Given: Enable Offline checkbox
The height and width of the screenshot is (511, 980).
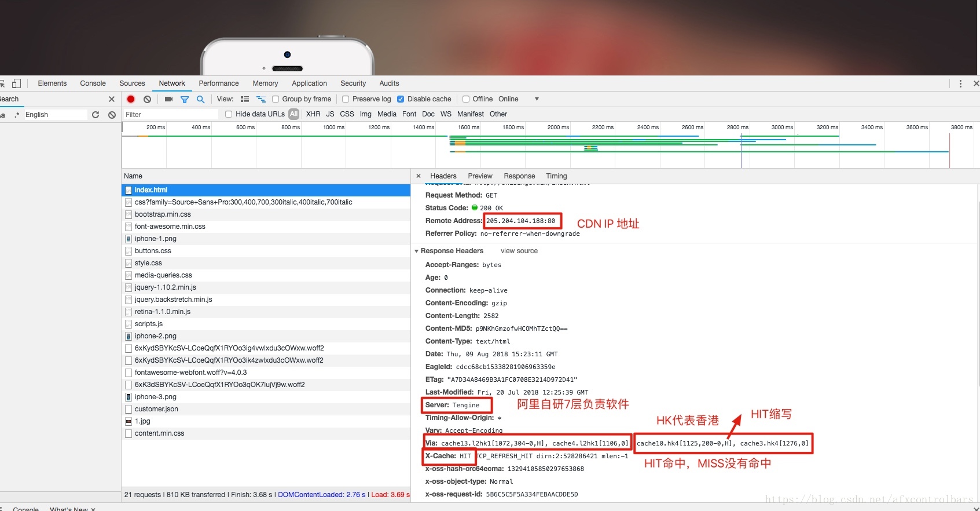Looking at the screenshot, I should click(466, 99).
